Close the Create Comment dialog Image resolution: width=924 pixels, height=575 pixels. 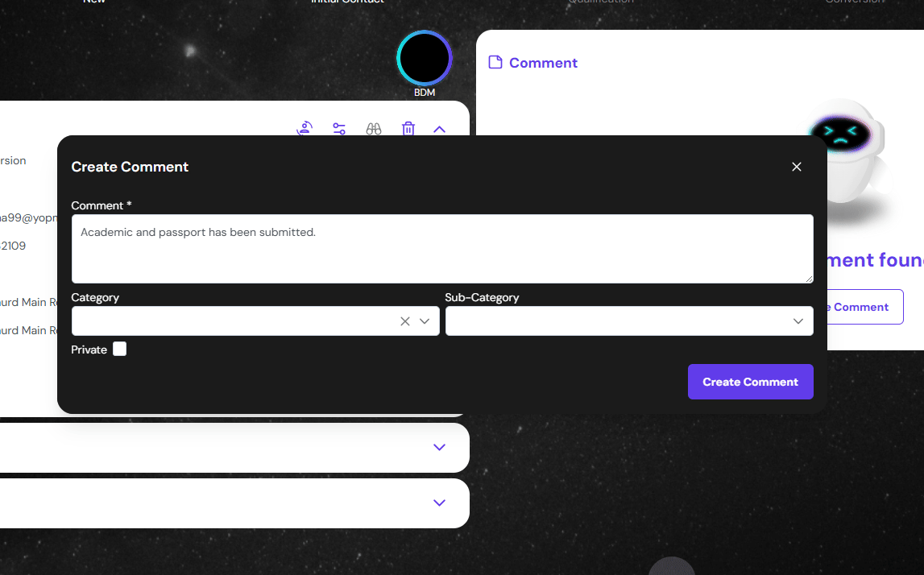[797, 167]
